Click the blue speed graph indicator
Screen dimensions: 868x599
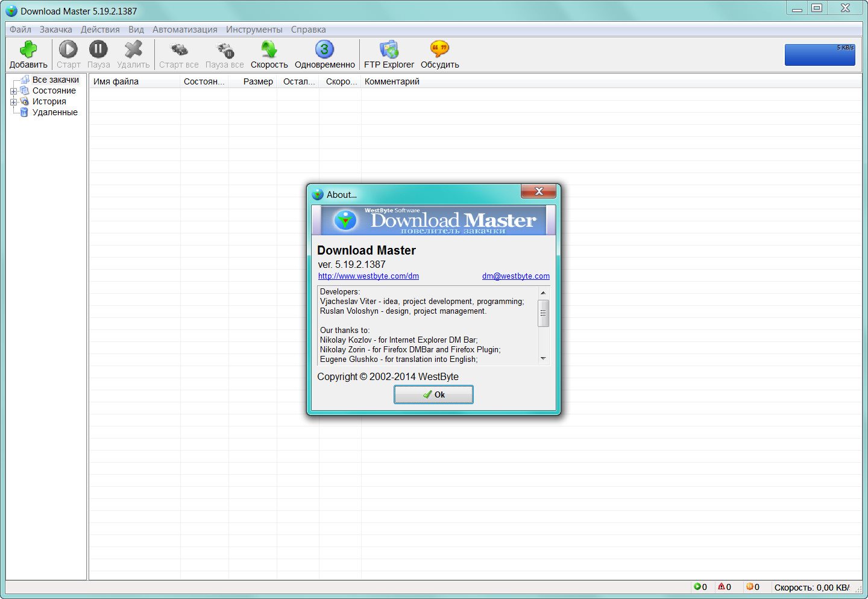pos(820,54)
